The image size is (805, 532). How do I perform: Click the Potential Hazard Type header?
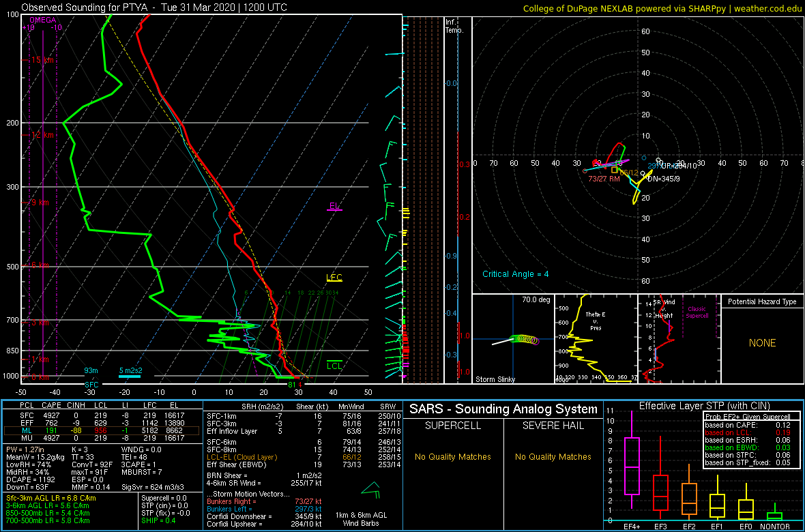coord(763,302)
